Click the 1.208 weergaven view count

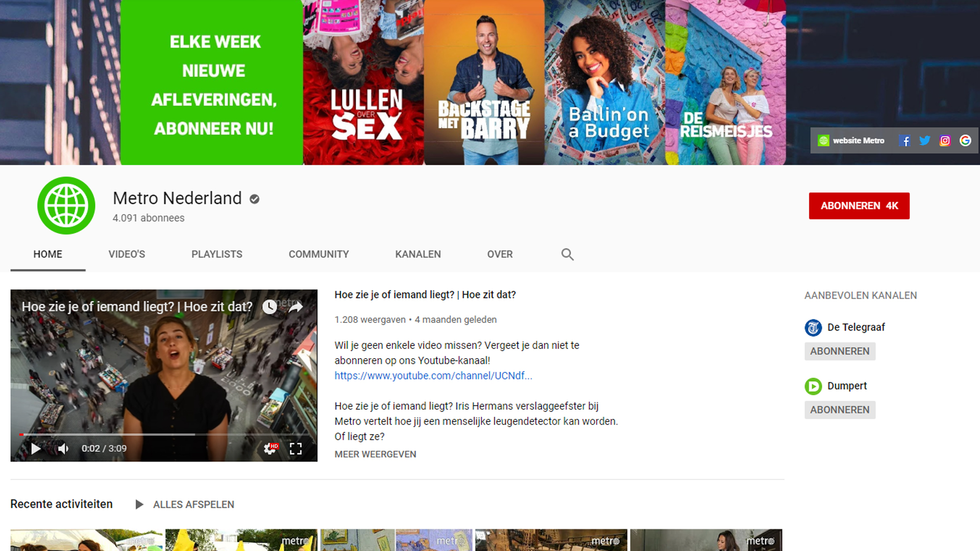point(370,320)
